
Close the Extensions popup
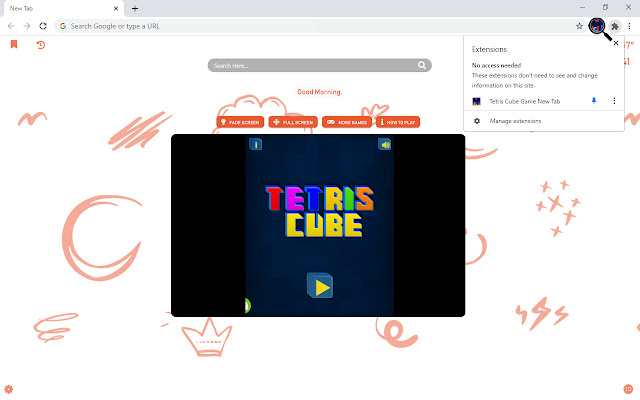click(616, 43)
